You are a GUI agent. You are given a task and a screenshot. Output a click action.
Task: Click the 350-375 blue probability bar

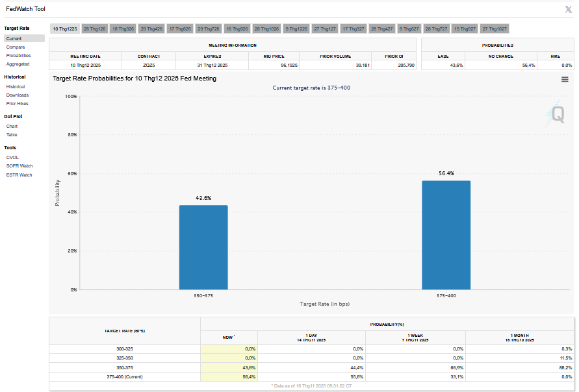click(203, 247)
